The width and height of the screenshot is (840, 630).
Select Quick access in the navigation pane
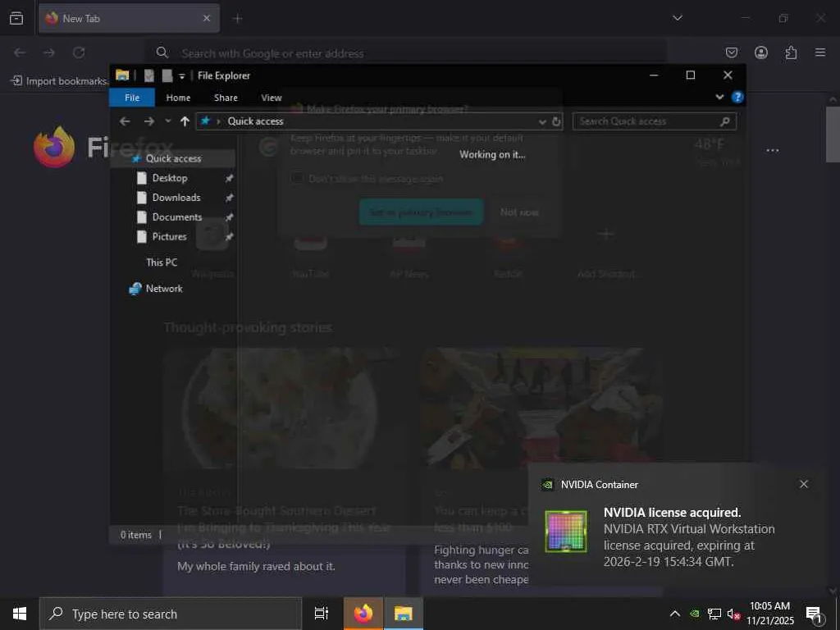173,158
